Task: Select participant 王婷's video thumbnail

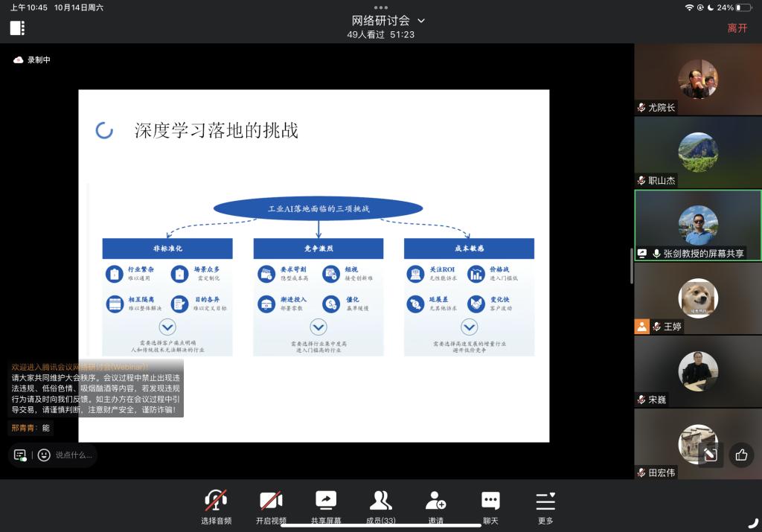Action: (698, 298)
